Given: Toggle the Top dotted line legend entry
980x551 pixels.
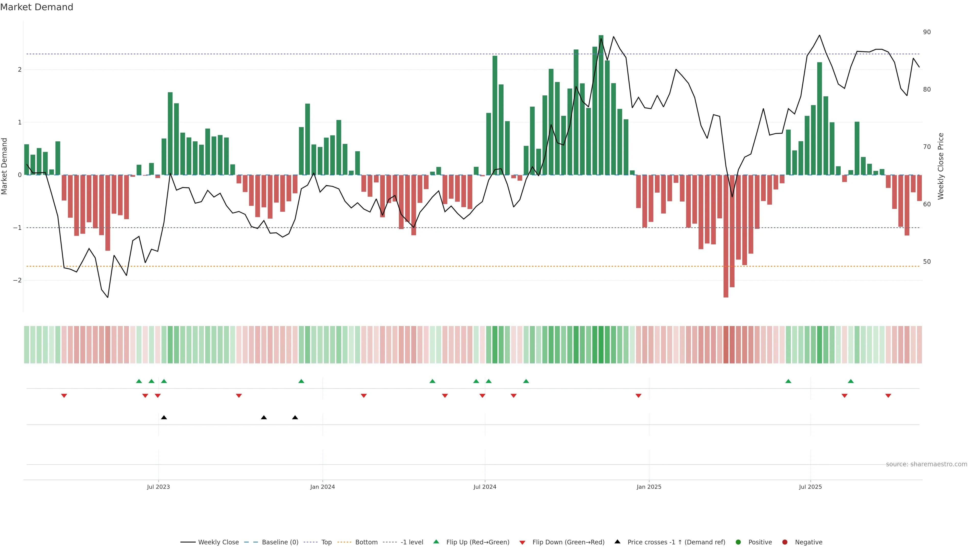Looking at the screenshot, I should coord(326,542).
